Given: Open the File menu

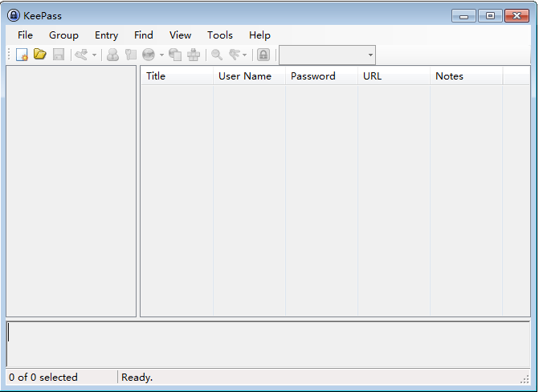Looking at the screenshot, I should point(25,35).
